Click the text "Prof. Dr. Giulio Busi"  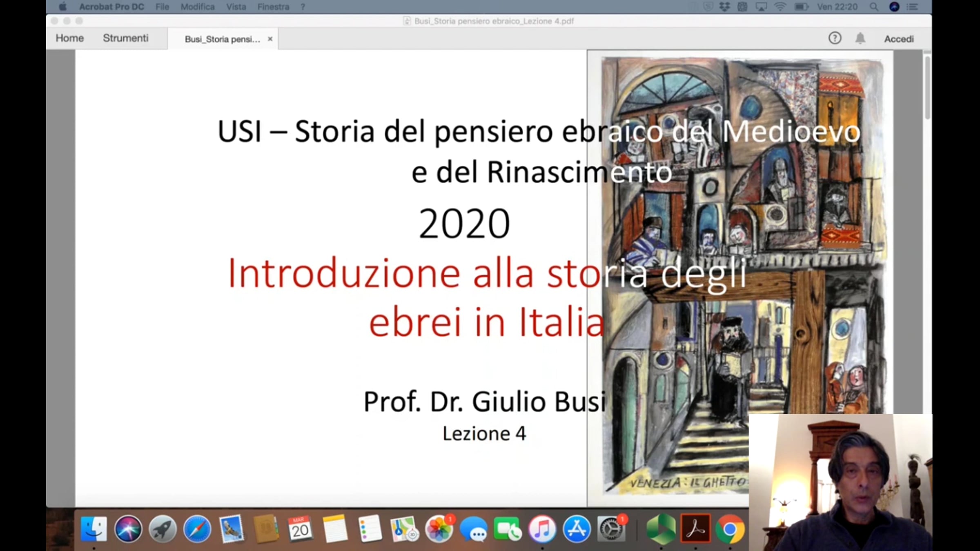coord(485,402)
